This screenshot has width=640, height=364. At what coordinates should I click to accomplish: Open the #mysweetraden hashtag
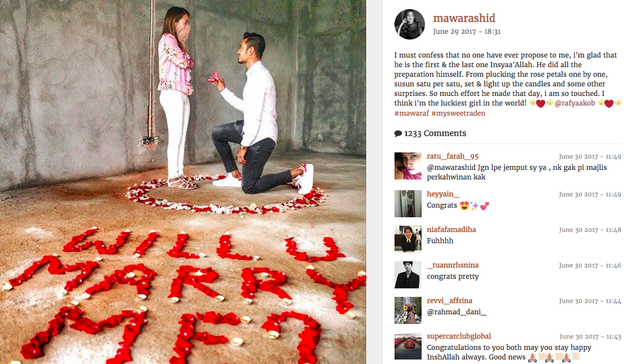pyautogui.click(x=458, y=113)
